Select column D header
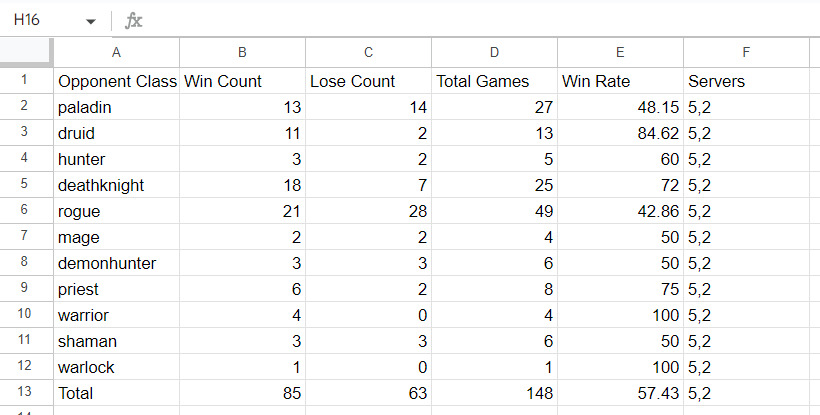Image resolution: width=820 pixels, height=415 pixels. [x=494, y=53]
